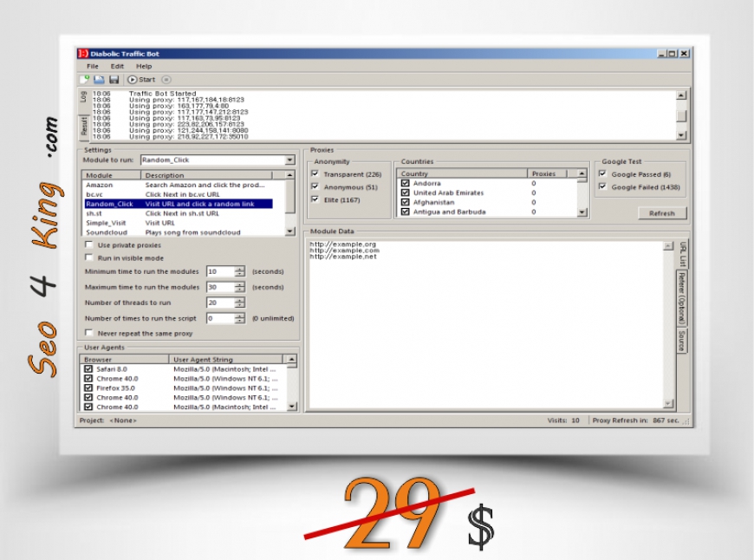Click Module Data scroll up arrow
This screenshot has height=560, width=754.
[x=668, y=246]
